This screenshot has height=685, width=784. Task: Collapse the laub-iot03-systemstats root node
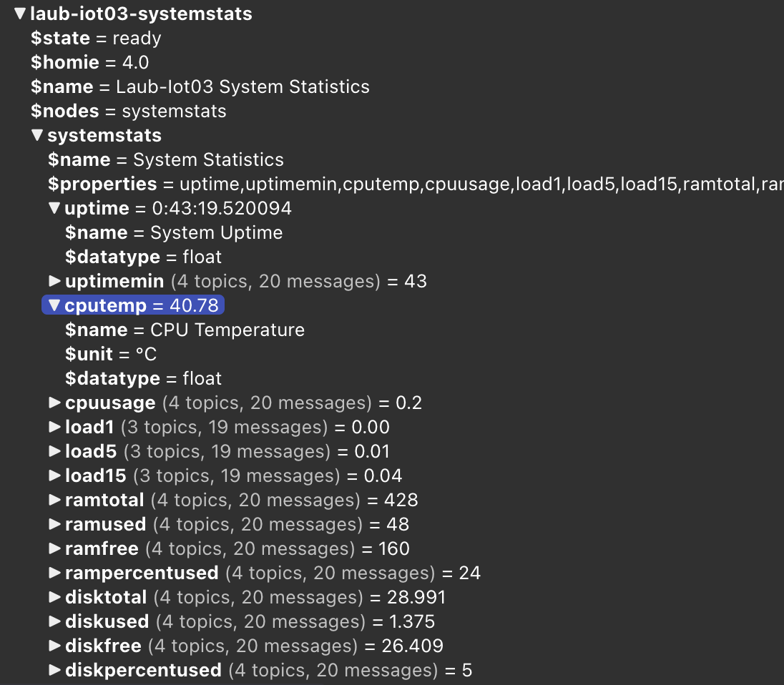click(x=20, y=14)
